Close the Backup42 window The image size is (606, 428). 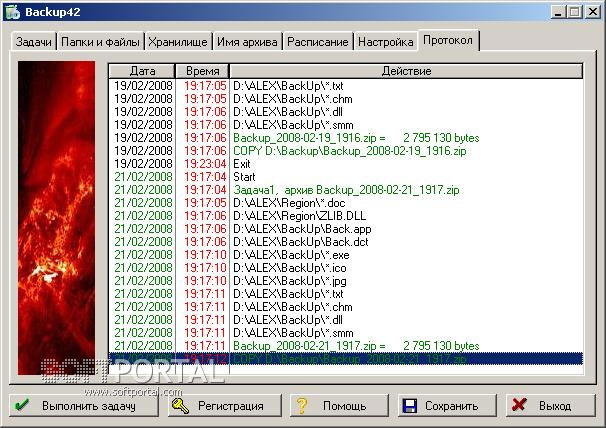(592, 12)
